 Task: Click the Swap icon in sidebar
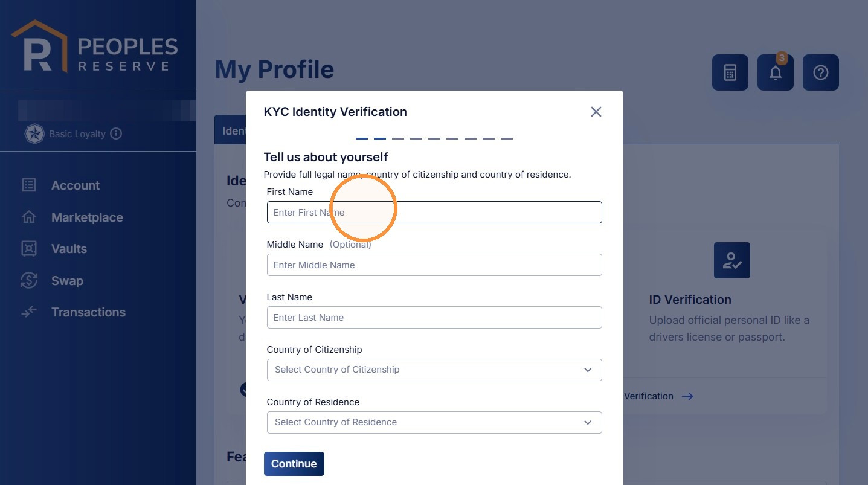(x=29, y=280)
